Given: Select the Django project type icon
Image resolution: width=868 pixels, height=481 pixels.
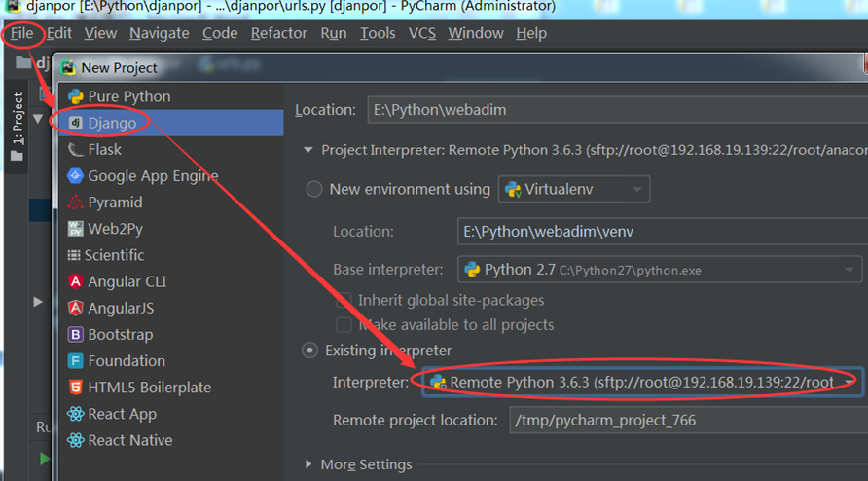Looking at the screenshot, I should tap(75, 123).
